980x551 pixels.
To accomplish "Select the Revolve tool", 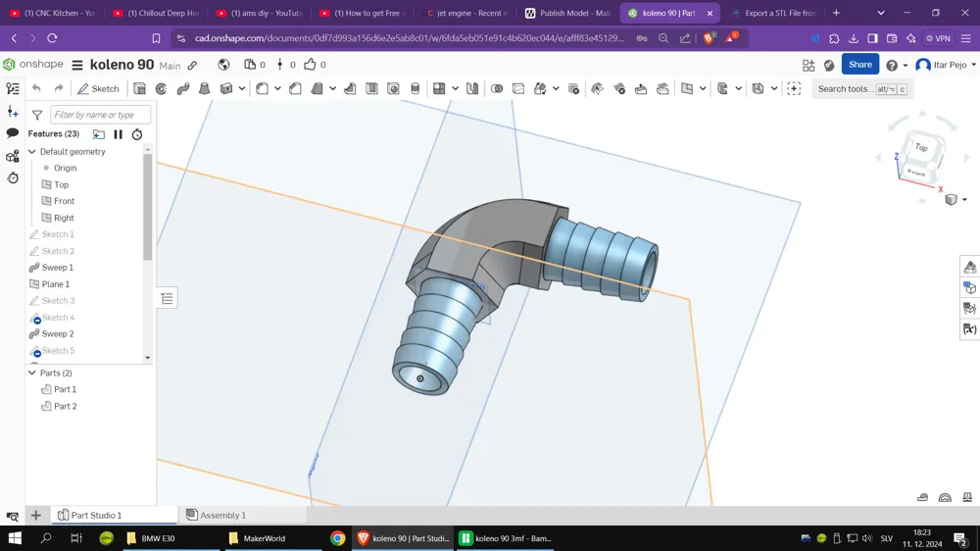I will pyautogui.click(x=162, y=89).
